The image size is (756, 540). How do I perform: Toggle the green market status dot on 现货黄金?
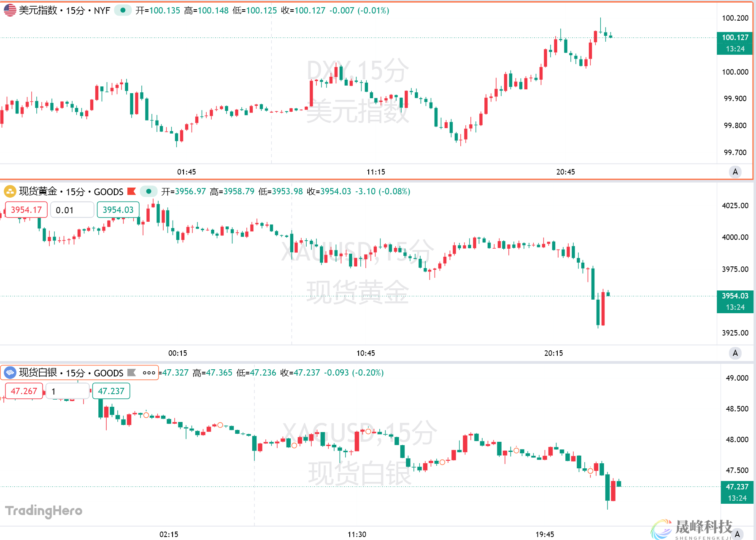(x=148, y=191)
